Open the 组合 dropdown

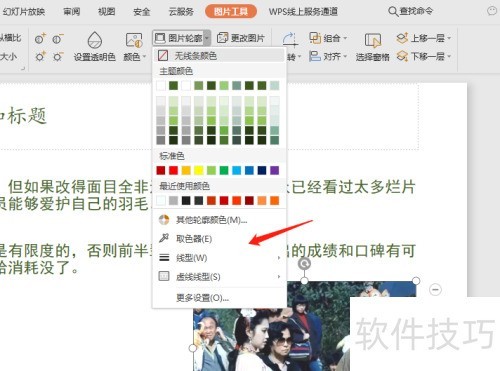pyautogui.click(x=327, y=38)
